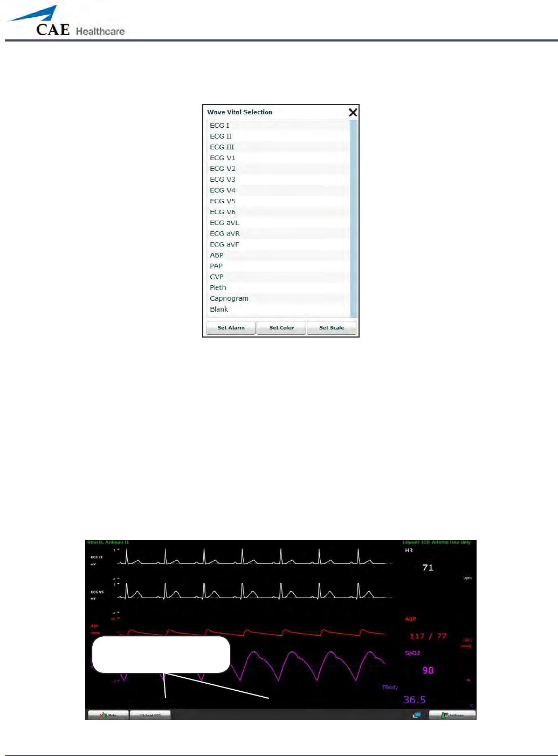Click the monitor display icon beside Settings
Image resolution: width=558 pixels, height=756 pixels.
pyautogui.click(x=417, y=715)
